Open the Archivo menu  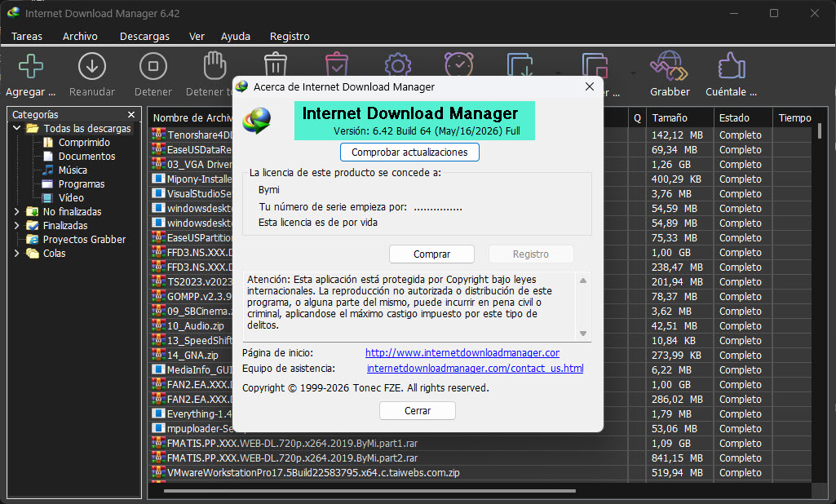click(x=80, y=36)
